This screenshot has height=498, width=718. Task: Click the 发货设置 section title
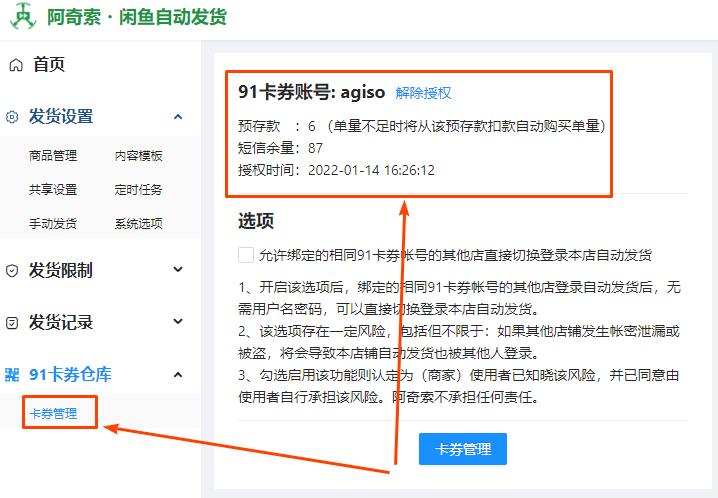(x=61, y=116)
